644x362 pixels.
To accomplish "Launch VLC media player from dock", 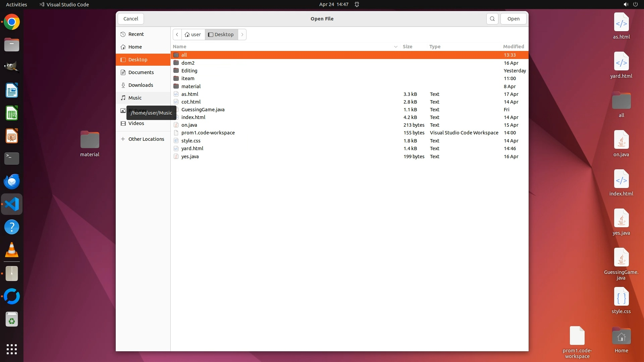I will click(x=12, y=250).
